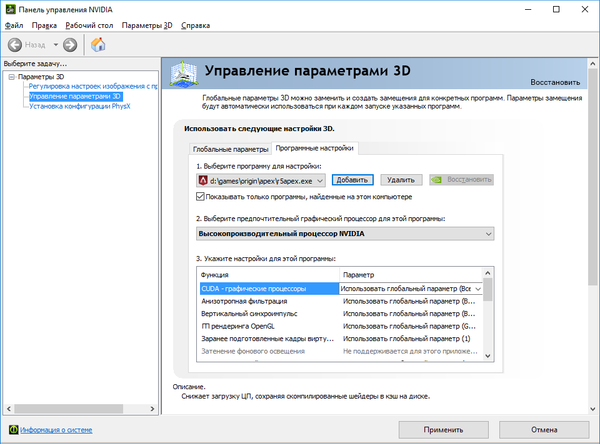Image resolution: width=600 pixels, height=444 pixels.
Task: Go back with the Назад arrow icon
Action: 15,45
